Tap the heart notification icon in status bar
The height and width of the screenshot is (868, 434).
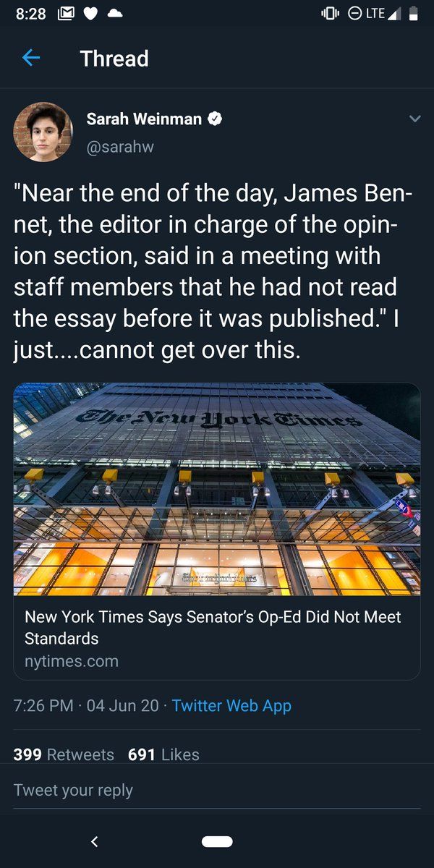tap(90, 14)
